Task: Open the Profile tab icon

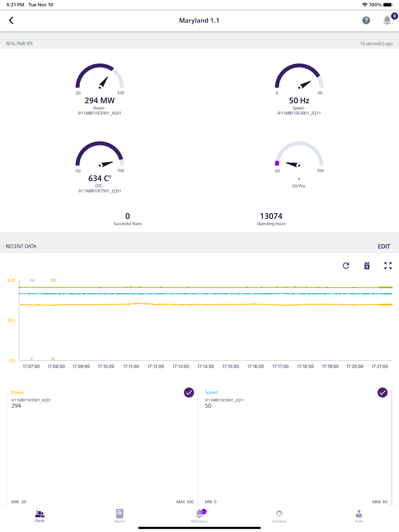Action: 359,516
